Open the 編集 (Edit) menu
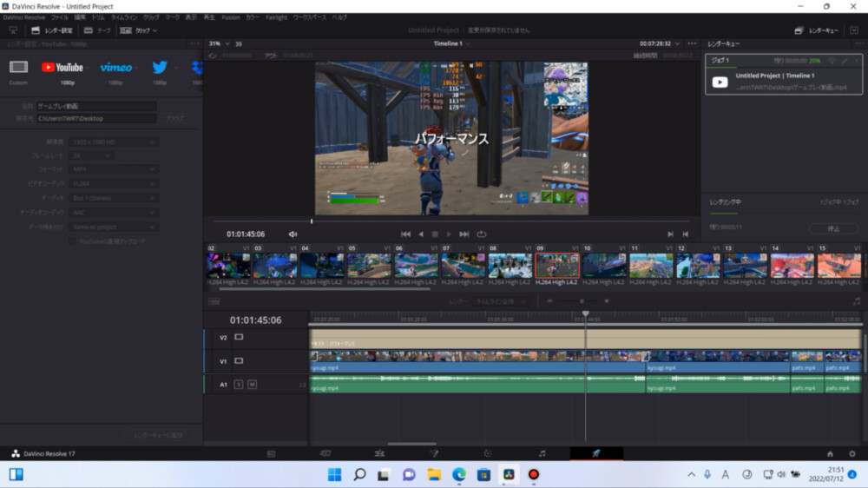This screenshot has width=868, height=488. tap(80, 17)
